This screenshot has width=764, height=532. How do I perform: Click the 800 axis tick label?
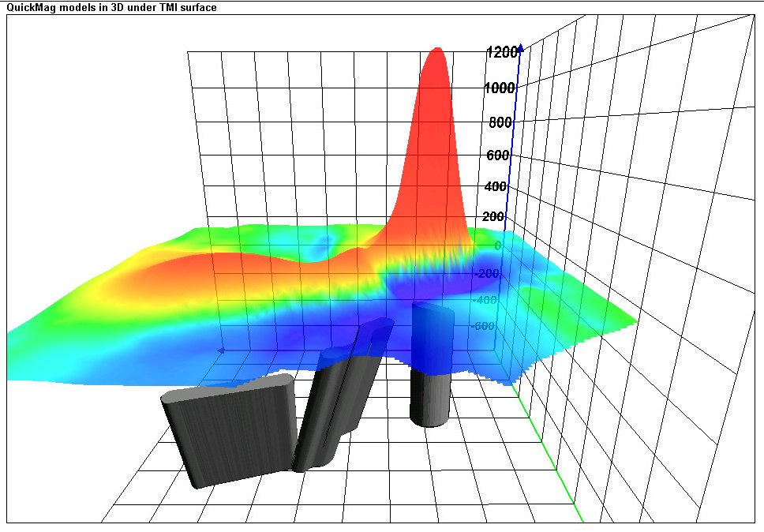(x=500, y=122)
